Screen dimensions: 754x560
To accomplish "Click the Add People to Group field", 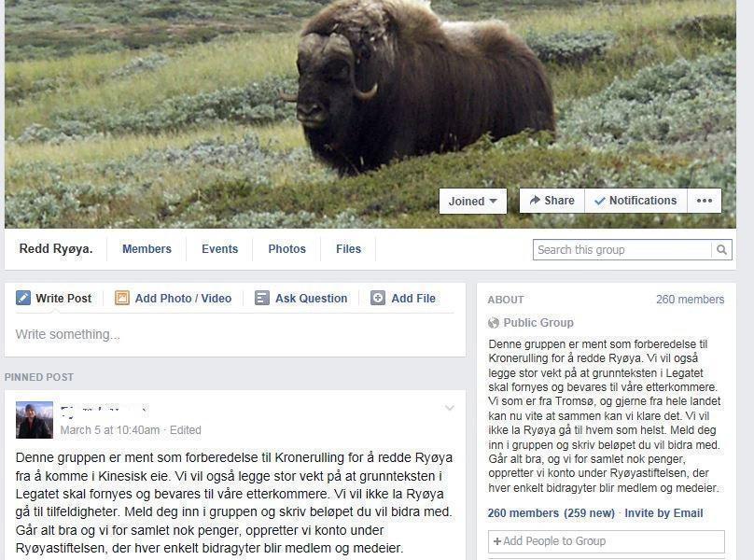I will click(607, 541).
